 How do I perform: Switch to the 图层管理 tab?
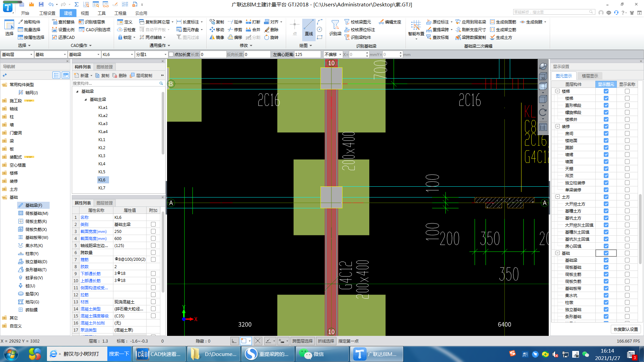tap(105, 203)
